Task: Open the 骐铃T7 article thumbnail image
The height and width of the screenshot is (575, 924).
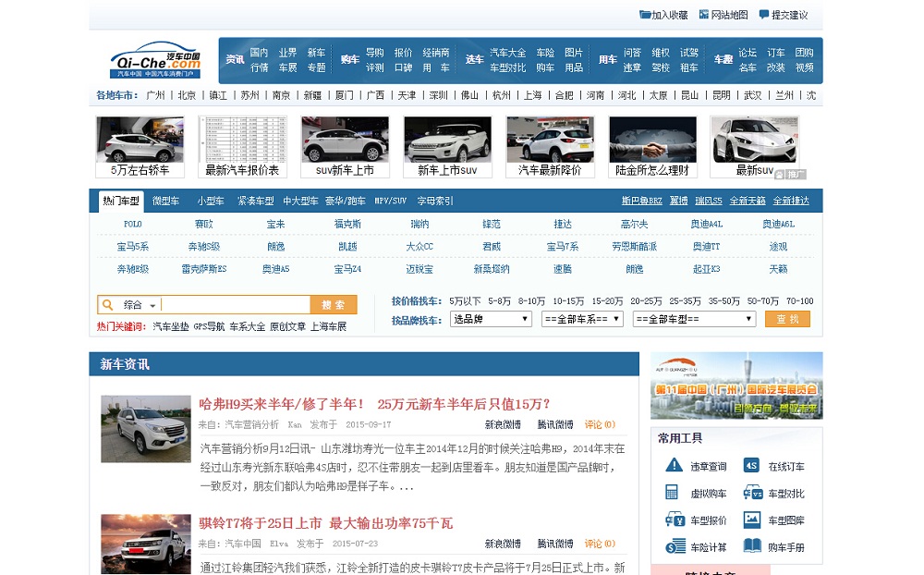Action: click(x=146, y=544)
